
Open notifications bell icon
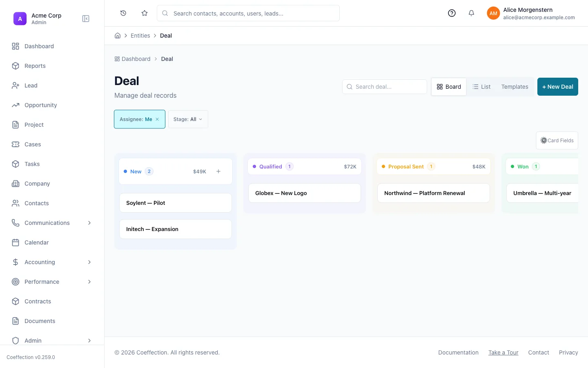471,13
